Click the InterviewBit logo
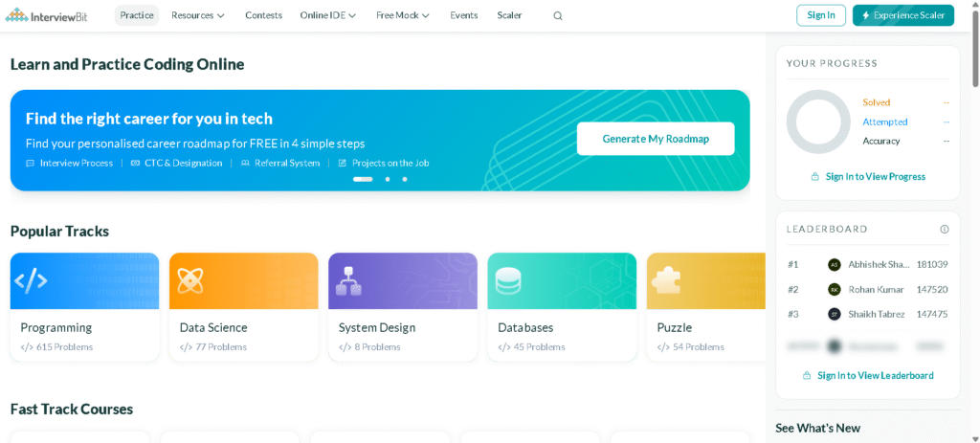Screen dimensions: 980x443 tap(46, 15)
